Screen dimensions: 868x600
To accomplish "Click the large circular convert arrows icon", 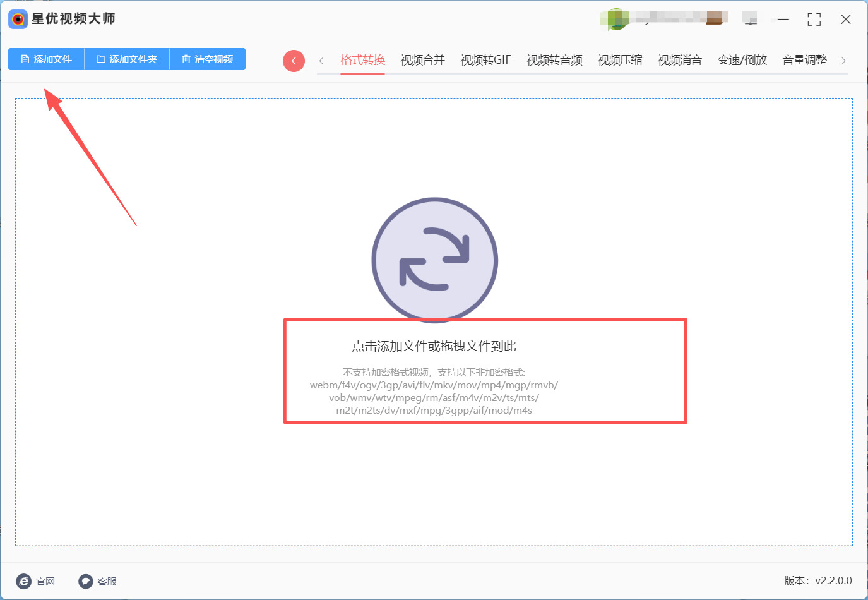I will tap(434, 260).
